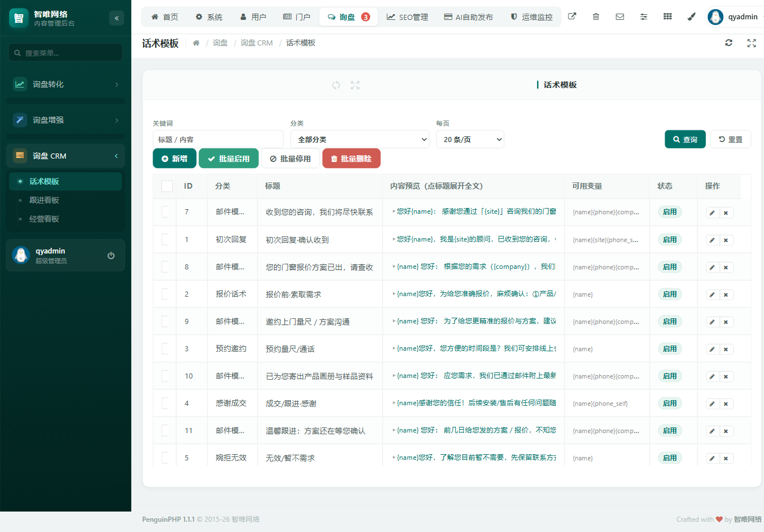The image size is (764, 532).
Task: Switch to the SEO管理 top tab
Action: click(x=408, y=17)
